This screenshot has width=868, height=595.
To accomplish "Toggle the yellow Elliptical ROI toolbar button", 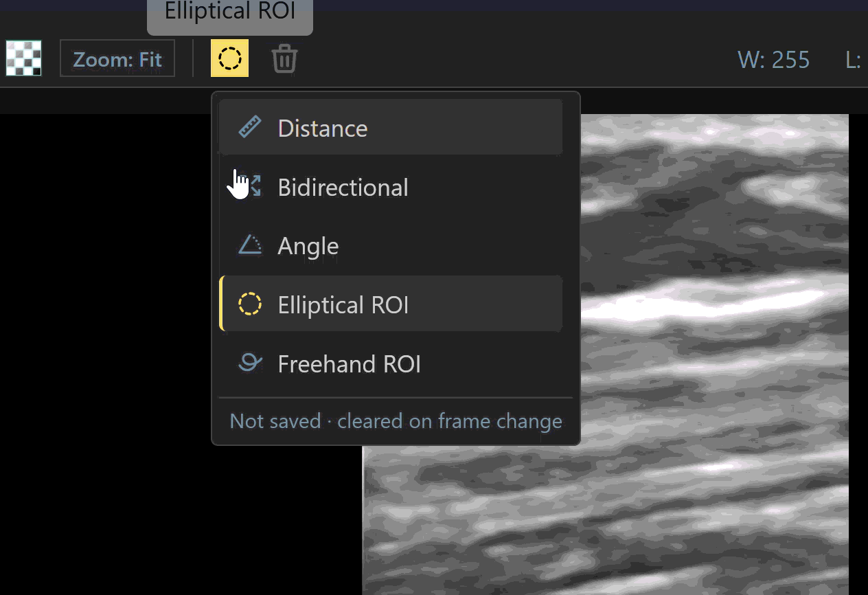I will pyautogui.click(x=229, y=58).
